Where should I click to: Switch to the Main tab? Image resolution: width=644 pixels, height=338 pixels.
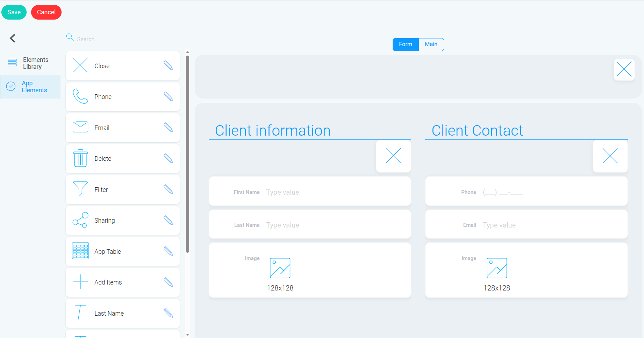pos(431,44)
